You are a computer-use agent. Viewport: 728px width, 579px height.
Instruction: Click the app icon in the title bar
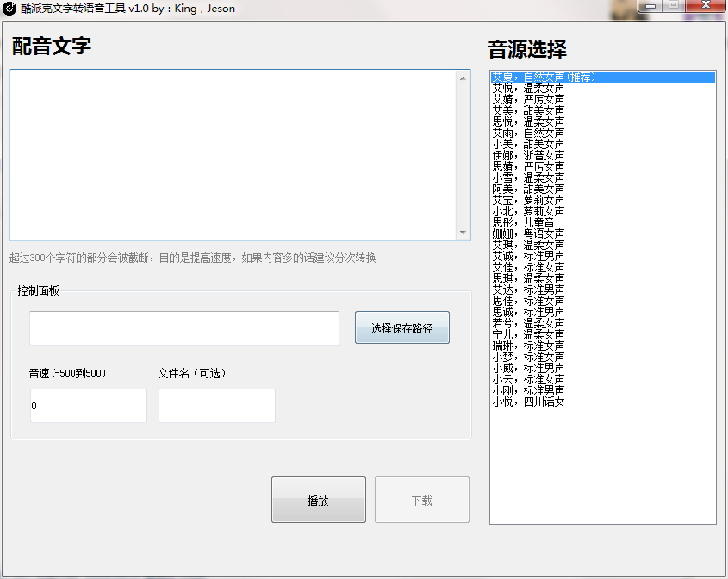10,9
